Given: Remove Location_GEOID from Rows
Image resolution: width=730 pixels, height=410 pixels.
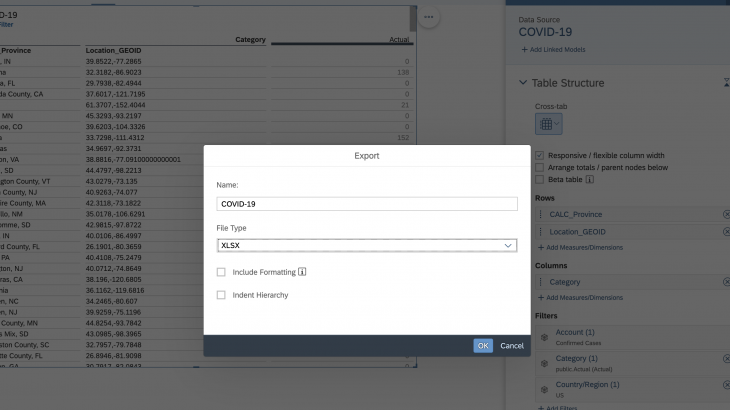Looking at the screenshot, I should [726, 231].
